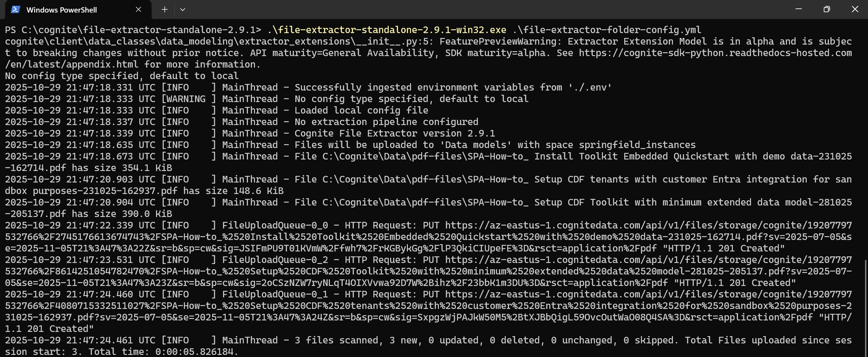Click the FileUploadQueue-0_0 PUT request URL
This screenshot has width=868, height=357.
pyautogui.click(x=428, y=237)
